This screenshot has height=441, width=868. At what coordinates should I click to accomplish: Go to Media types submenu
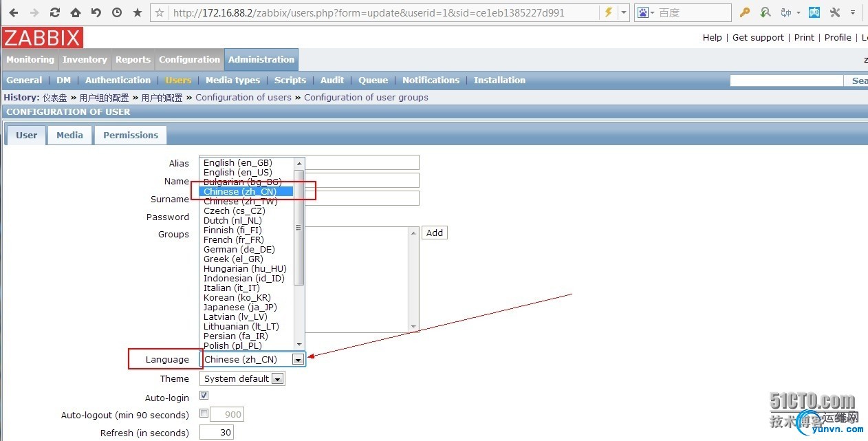[x=232, y=80]
